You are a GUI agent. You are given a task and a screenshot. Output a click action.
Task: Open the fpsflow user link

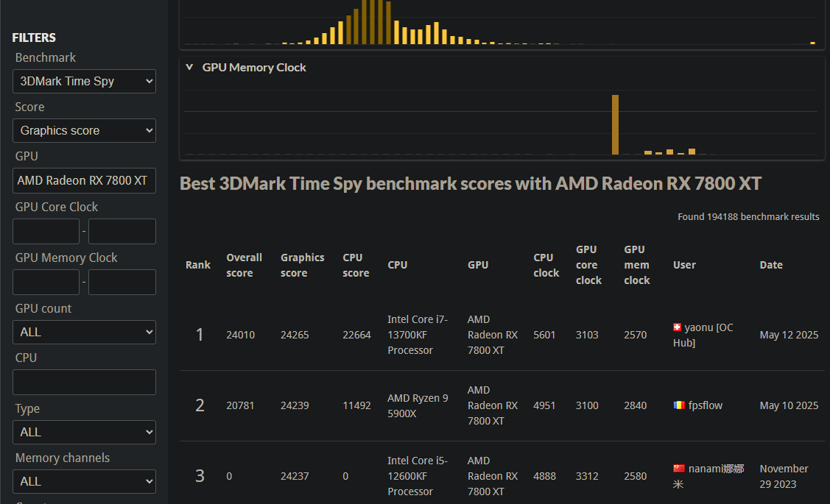tap(705, 405)
